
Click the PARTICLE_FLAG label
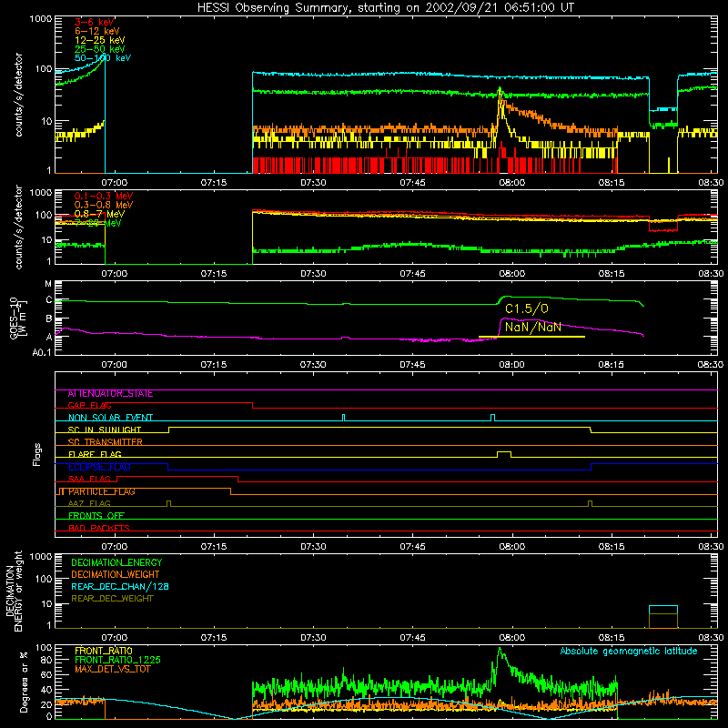[102, 491]
